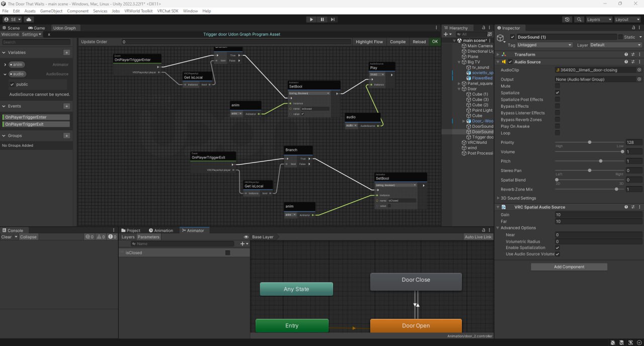Screen dimensions: 644x346
Task: Click the global search magnifier icon
Action: 578,20
